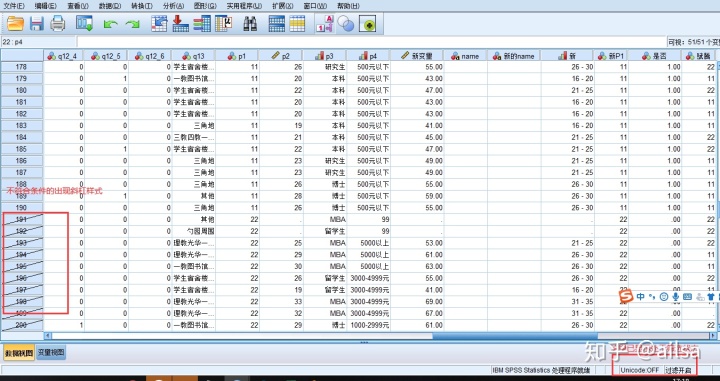The image size is (720, 381).
Task: Click the blue split-grid Split File icon
Action: 276,23
